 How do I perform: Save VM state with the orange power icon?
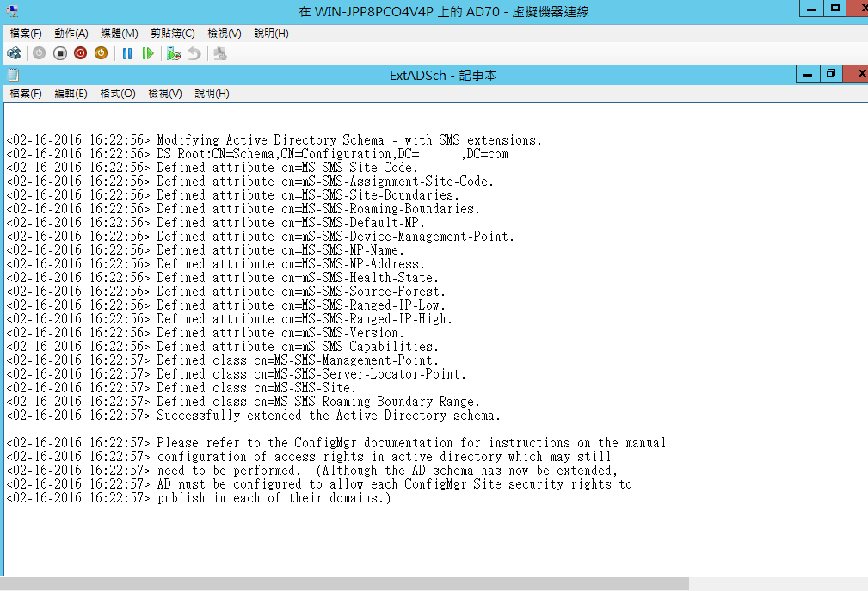coord(101,53)
